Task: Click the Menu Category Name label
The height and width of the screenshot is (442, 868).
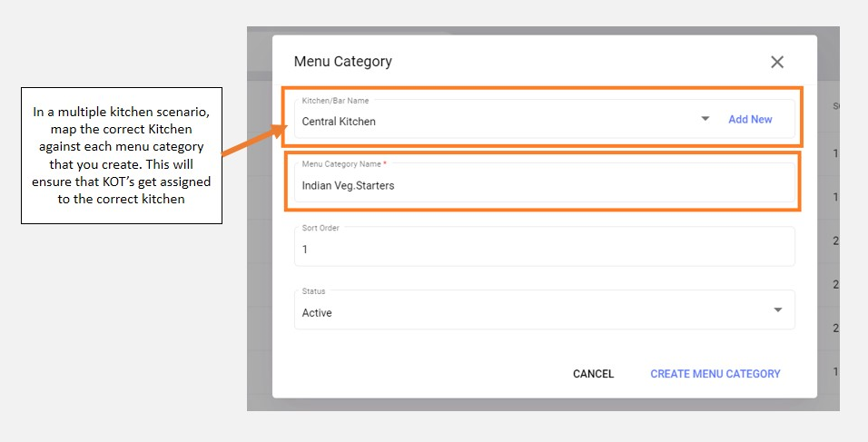Action: point(343,163)
